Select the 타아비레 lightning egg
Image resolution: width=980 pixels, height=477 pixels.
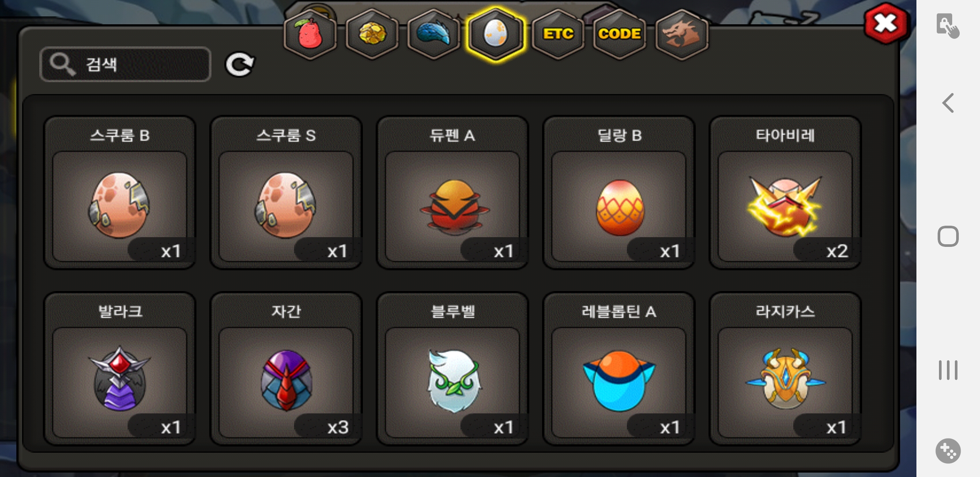pyautogui.click(x=785, y=193)
